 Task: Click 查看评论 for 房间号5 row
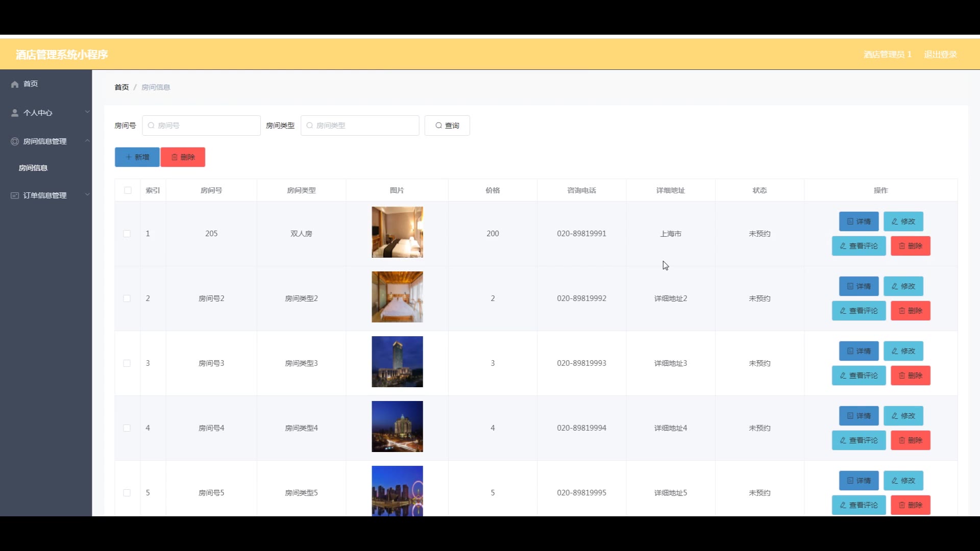pyautogui.click(x=859, y=505)
